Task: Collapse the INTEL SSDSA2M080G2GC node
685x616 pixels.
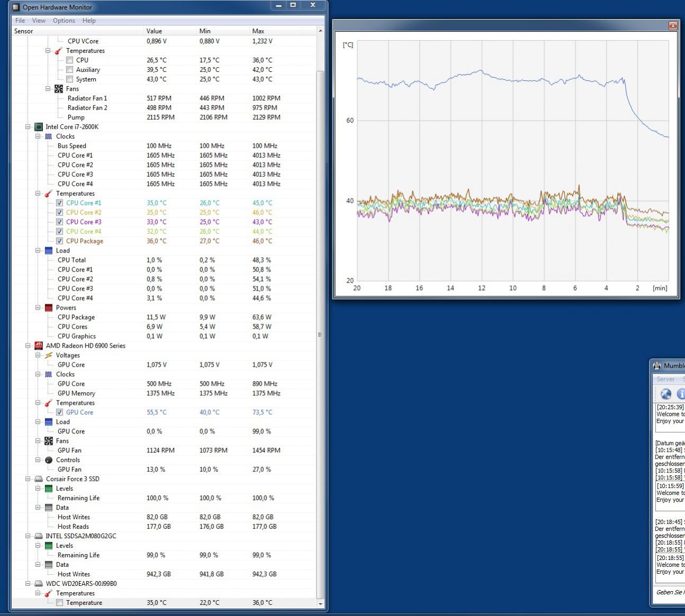Action: (x=28, y=536)
